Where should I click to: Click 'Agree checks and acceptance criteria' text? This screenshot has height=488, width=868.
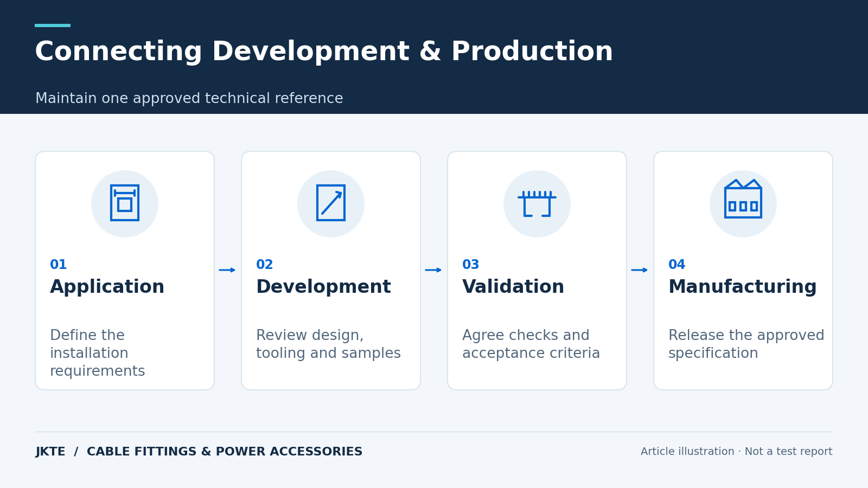click(531, 344)
